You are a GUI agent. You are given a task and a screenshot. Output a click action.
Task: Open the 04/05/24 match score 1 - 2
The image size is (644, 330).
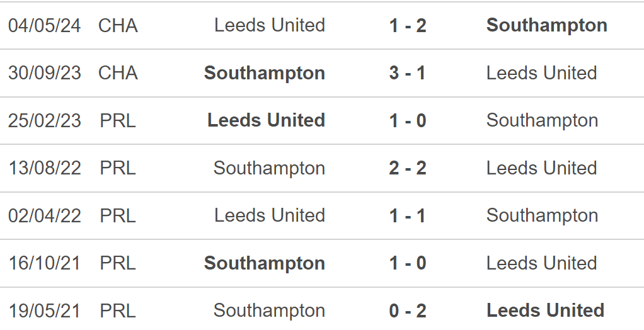pos(408,25)
